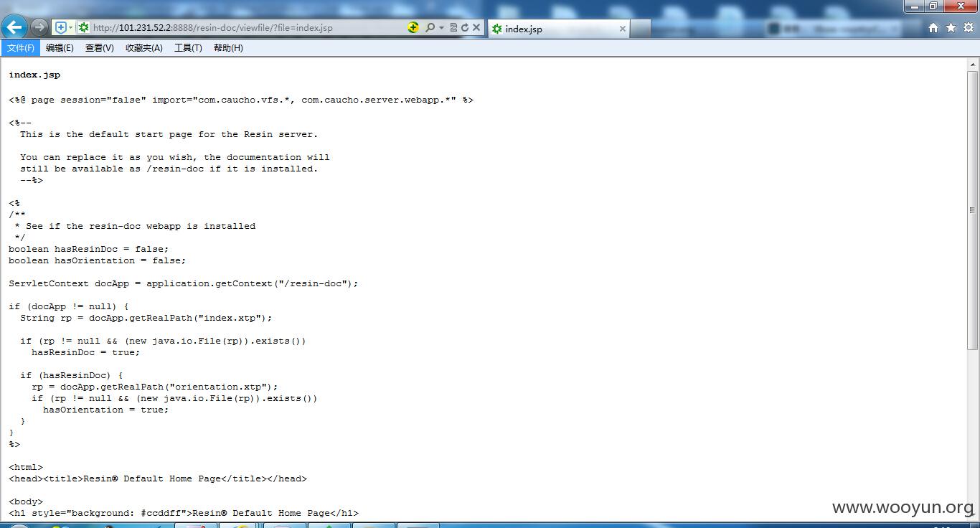Open the 帮助(H) menu

(228, 48)
